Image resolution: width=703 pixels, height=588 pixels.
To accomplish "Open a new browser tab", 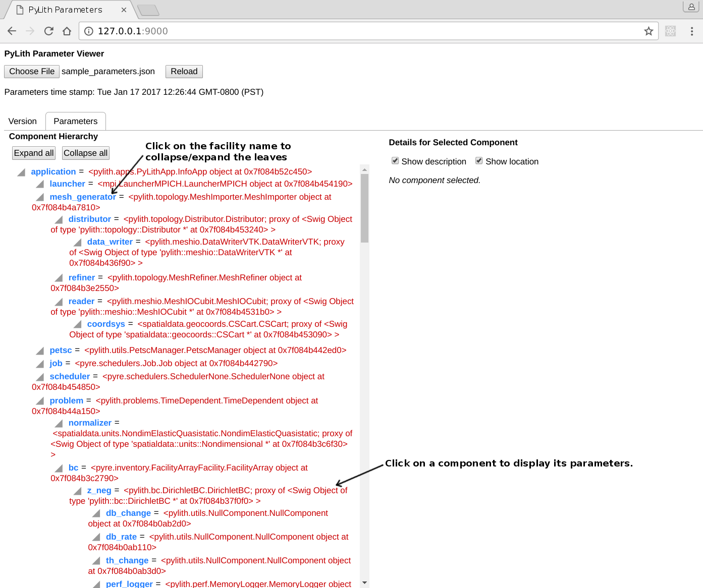I will point(148,10).
